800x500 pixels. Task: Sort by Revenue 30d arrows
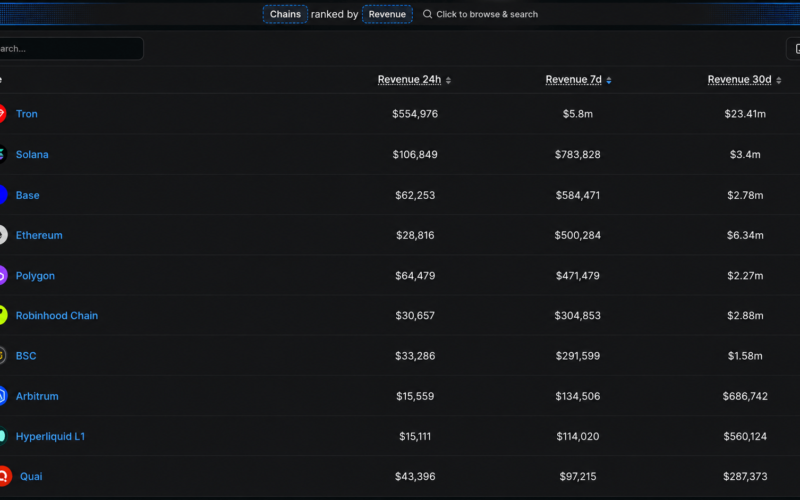(x=779, y=80)
